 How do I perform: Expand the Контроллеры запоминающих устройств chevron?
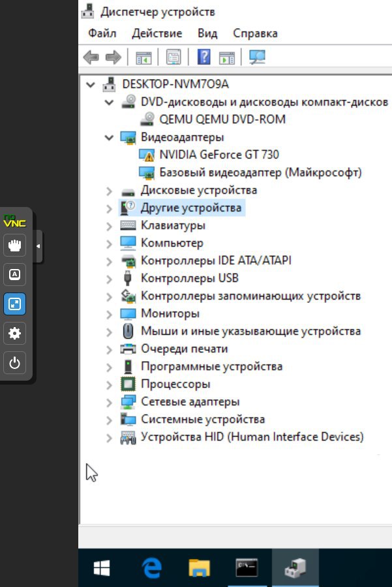(109, 297)
